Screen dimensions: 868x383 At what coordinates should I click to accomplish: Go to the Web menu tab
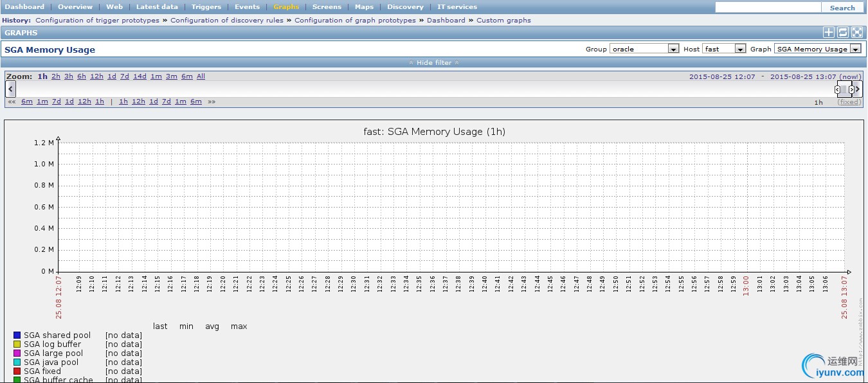coord(114,6)
